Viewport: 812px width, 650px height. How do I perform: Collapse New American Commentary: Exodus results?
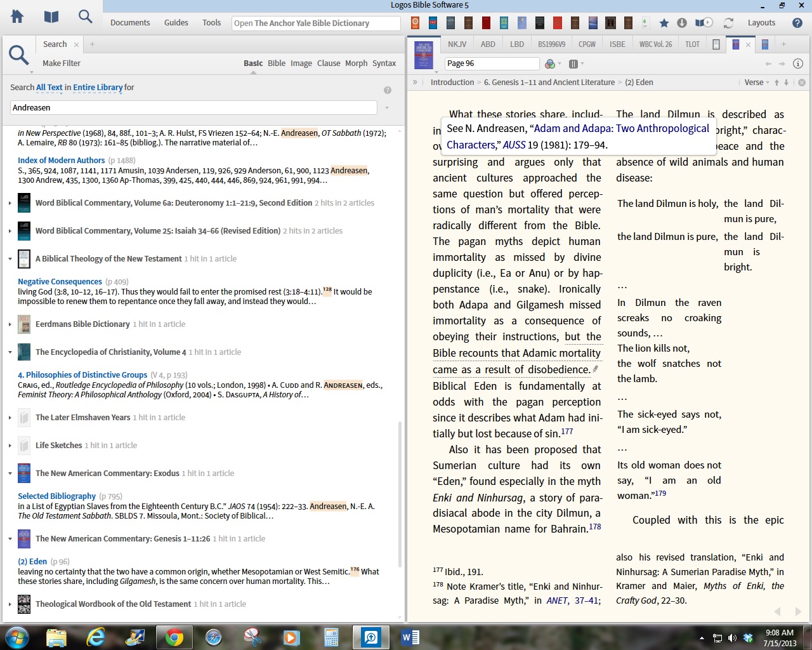(x=10, y=474)
